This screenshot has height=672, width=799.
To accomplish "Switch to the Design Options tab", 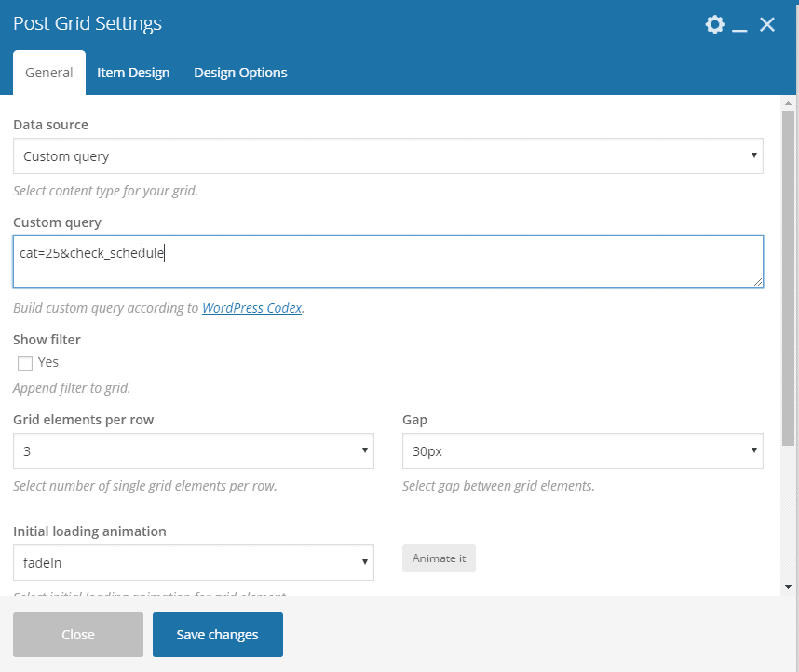I will pos(240,72).
